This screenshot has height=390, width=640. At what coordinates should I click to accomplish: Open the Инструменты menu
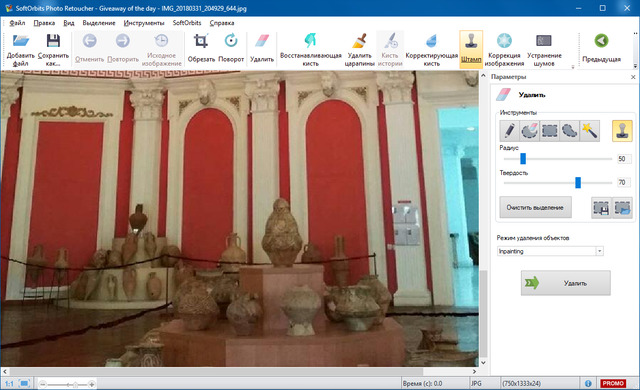pos(144,23)
